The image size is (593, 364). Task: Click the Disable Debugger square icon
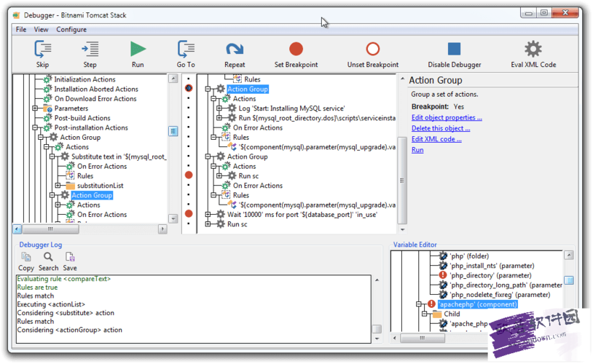tap(454, 49)
